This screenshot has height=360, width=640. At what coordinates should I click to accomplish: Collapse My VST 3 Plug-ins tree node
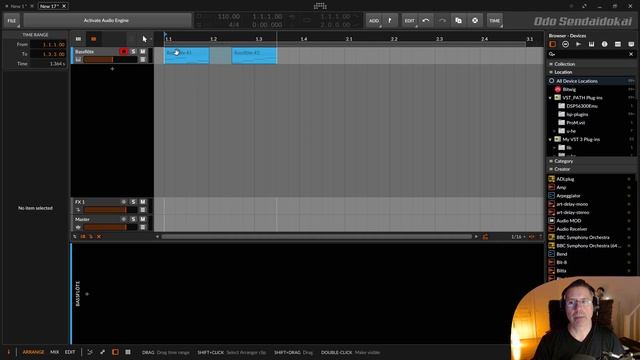pos(550,140)
